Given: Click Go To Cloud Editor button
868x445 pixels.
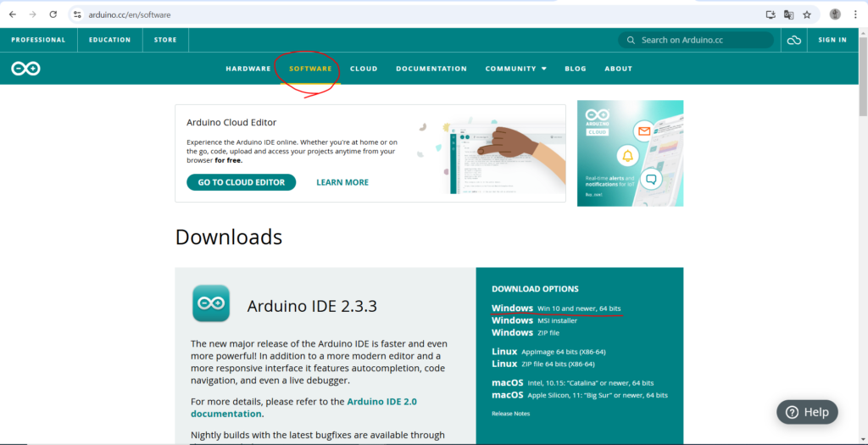Looking at the screenshot, I should point(242,182).
